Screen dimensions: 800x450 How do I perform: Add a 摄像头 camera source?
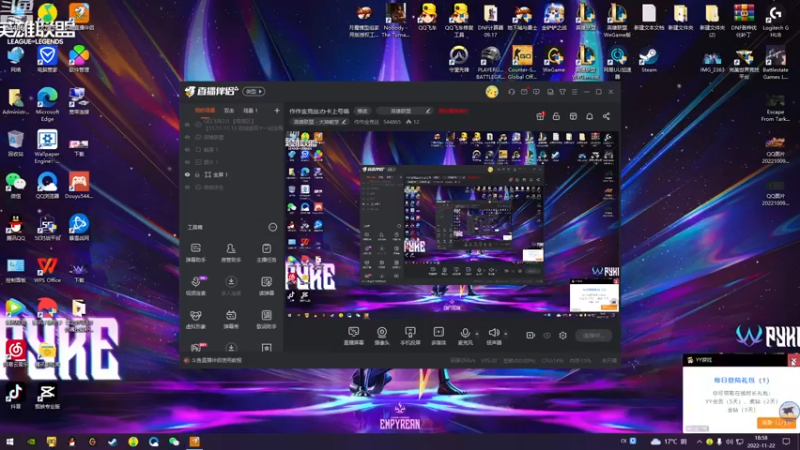point(382,336)
